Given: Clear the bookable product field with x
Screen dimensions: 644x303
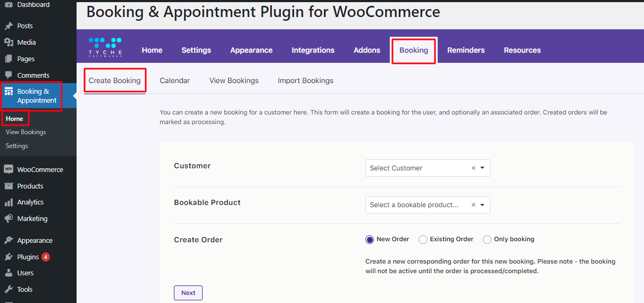Looking at the screenshot, I should tap(473, 205).
